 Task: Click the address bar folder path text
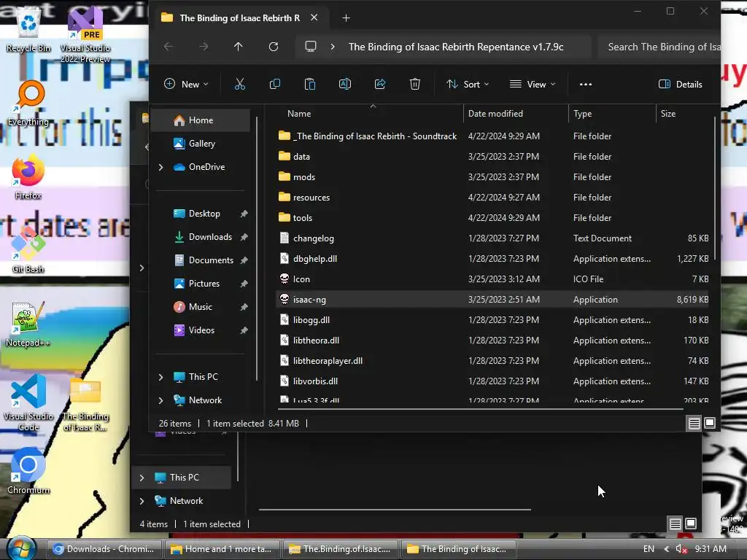coord(456,47)
